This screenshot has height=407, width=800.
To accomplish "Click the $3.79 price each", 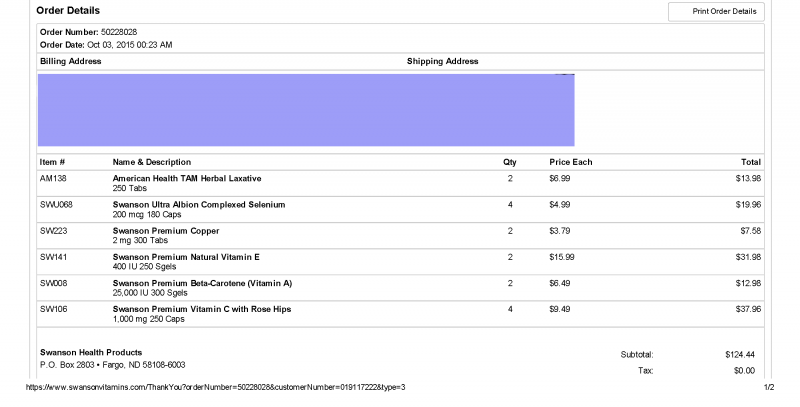I will point(560,231).
